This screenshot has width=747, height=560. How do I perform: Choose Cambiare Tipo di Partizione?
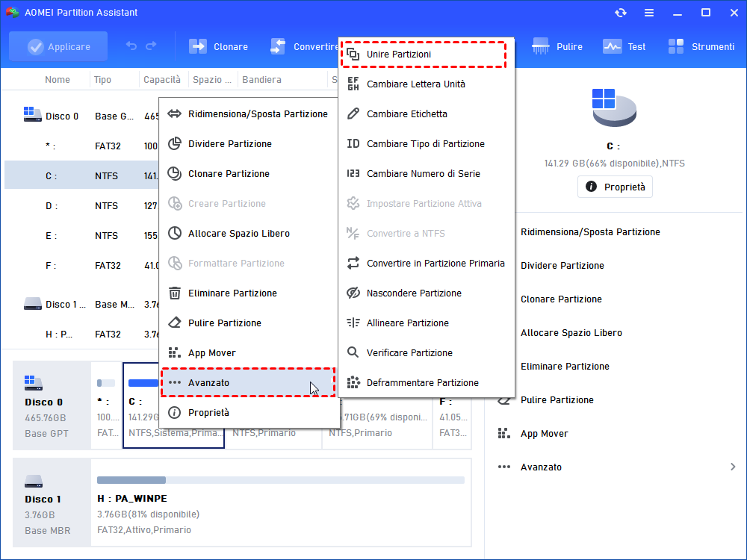427,144
